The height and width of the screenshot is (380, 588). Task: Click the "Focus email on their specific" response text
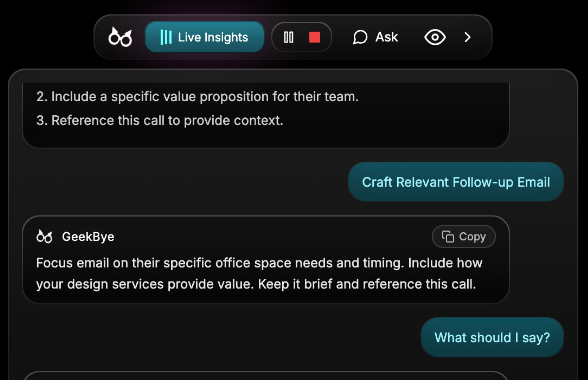click(x=259, y=273)
